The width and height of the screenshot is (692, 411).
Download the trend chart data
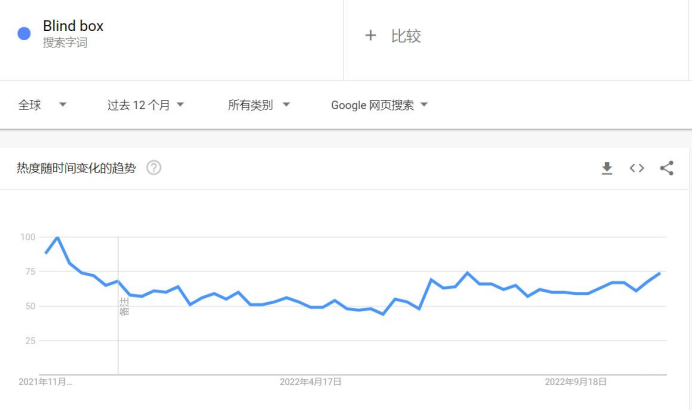point(606,168)
